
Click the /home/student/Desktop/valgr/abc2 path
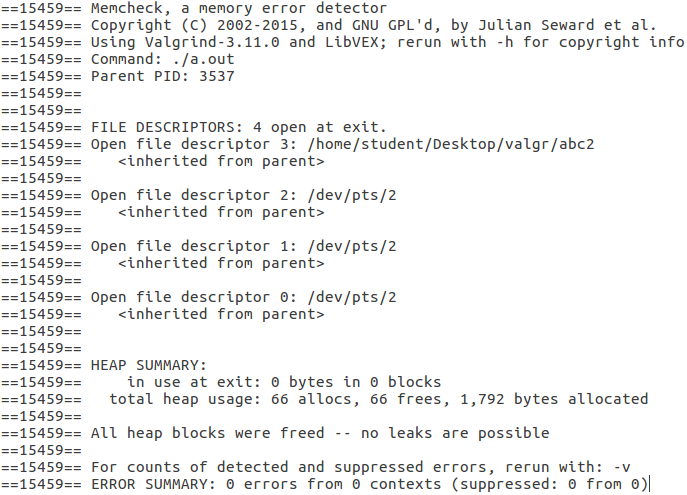coord(451,144)
